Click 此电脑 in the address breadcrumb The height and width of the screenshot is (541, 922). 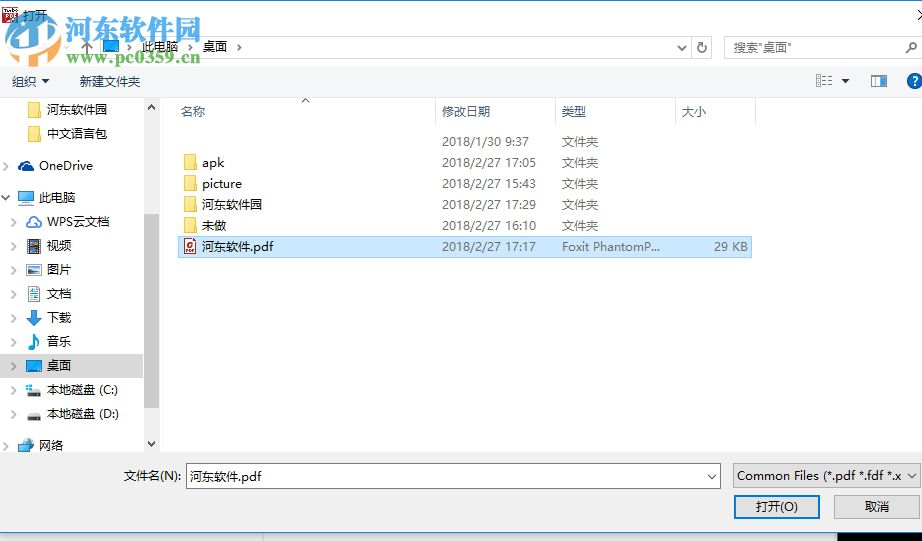pos(159,47)
